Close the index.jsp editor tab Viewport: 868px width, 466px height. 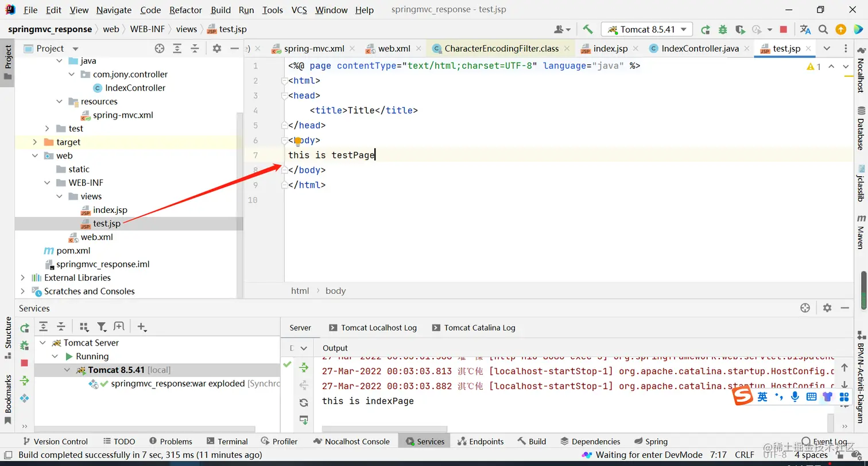(x=636, y=49)
